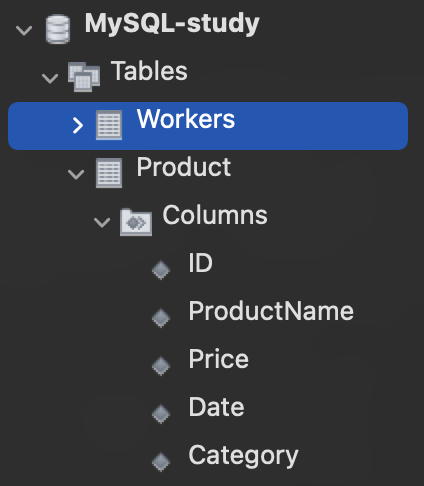Click the diamond icon beside Category
The image size is (424, 486).
[161, 462]
